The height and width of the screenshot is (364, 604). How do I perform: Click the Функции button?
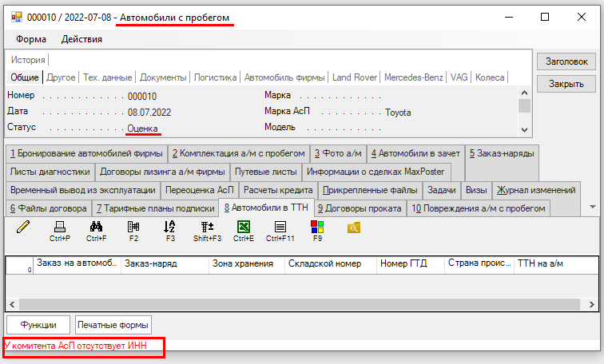pyautogui.click(x=38, y=325)
